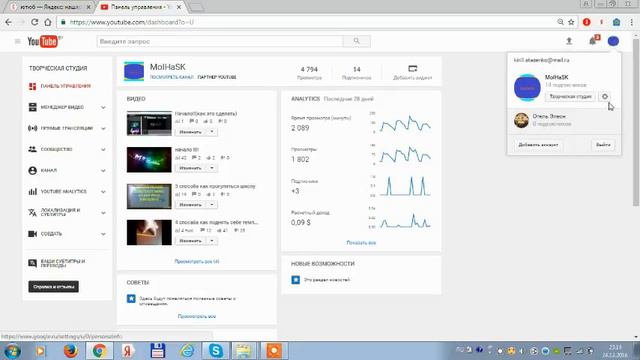Open Internet Explorer from taskbar
This screenshot has height=360, width=640.
pyautogui.click(x=187, y=351)
